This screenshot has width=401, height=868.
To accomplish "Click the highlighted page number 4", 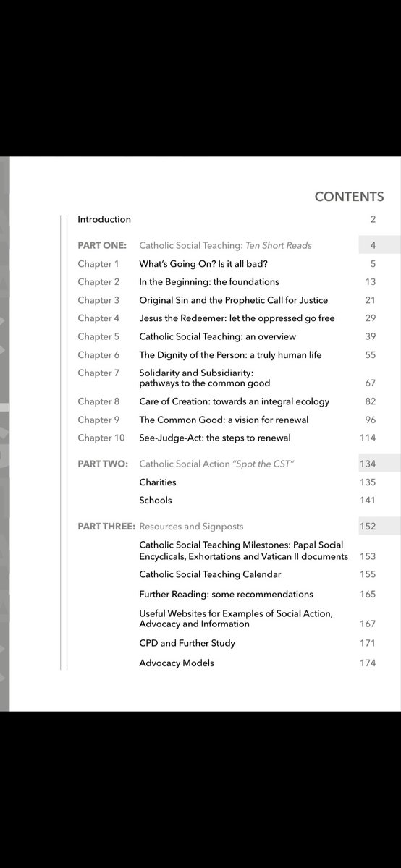I will tap(373, 245).
